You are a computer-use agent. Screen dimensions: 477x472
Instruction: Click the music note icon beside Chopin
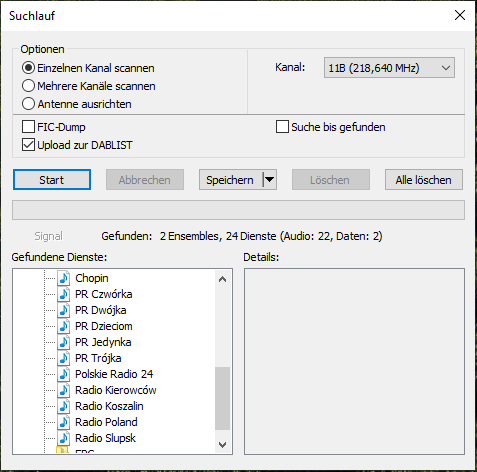click(x=63, y=278)
